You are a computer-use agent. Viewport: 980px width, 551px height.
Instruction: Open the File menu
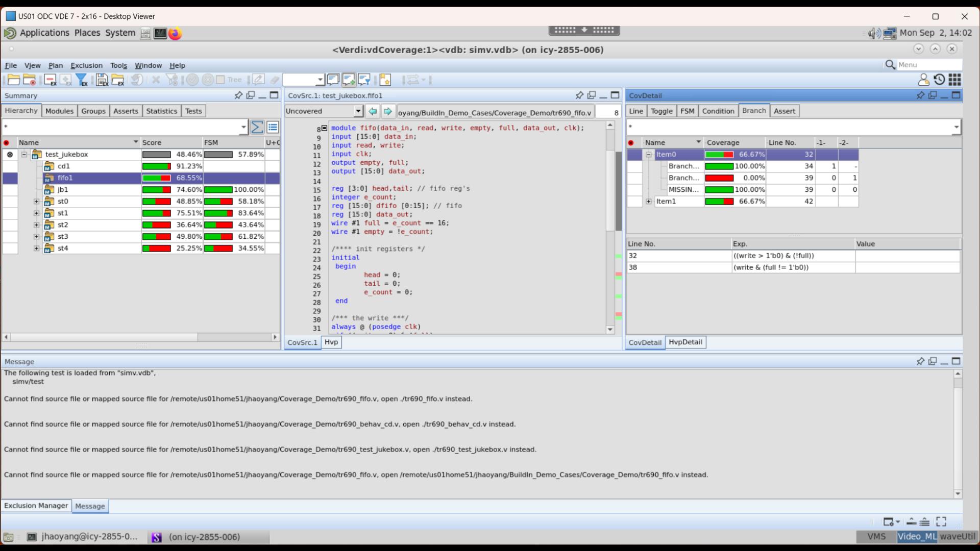(x=11, y=65)
